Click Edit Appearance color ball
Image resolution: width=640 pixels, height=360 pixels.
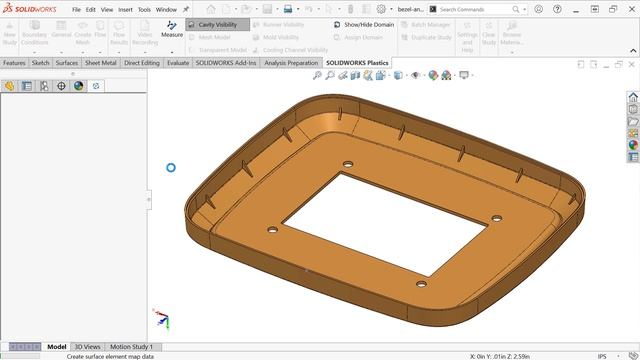tap(433, 75)
